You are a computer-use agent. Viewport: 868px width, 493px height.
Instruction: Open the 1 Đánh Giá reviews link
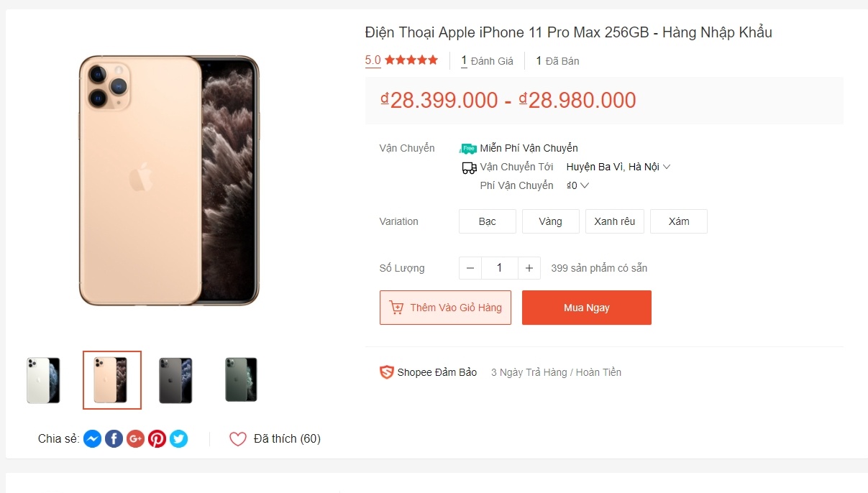[x=487, y=60]
